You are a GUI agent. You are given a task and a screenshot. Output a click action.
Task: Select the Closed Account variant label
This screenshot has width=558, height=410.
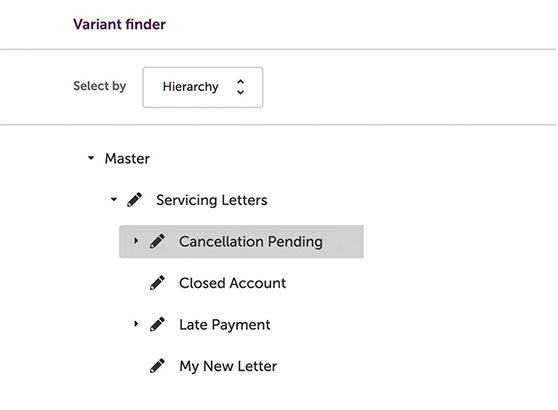(x=232, y=283)
